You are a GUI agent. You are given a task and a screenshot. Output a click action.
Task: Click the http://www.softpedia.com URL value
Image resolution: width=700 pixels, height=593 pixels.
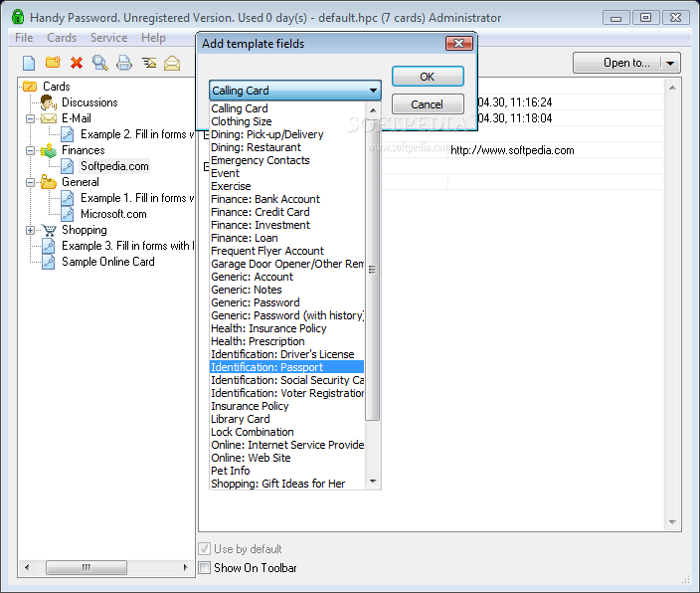pyautogui.click(x=512, y=150)
